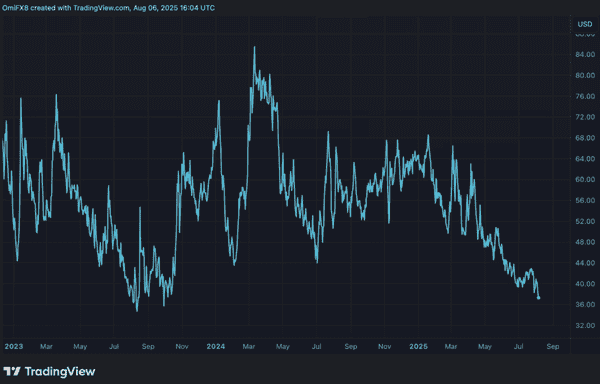Click the 60.00 price axis label
Viewport: 600px width, 384px height.
[x=585, y=180]
